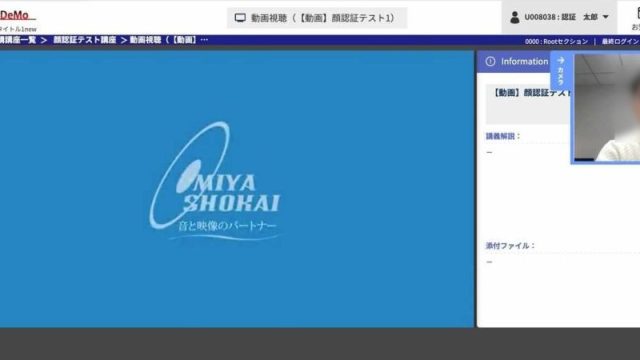
Task: Click the webcam preview thumbnail
Action: pos(606,108)
